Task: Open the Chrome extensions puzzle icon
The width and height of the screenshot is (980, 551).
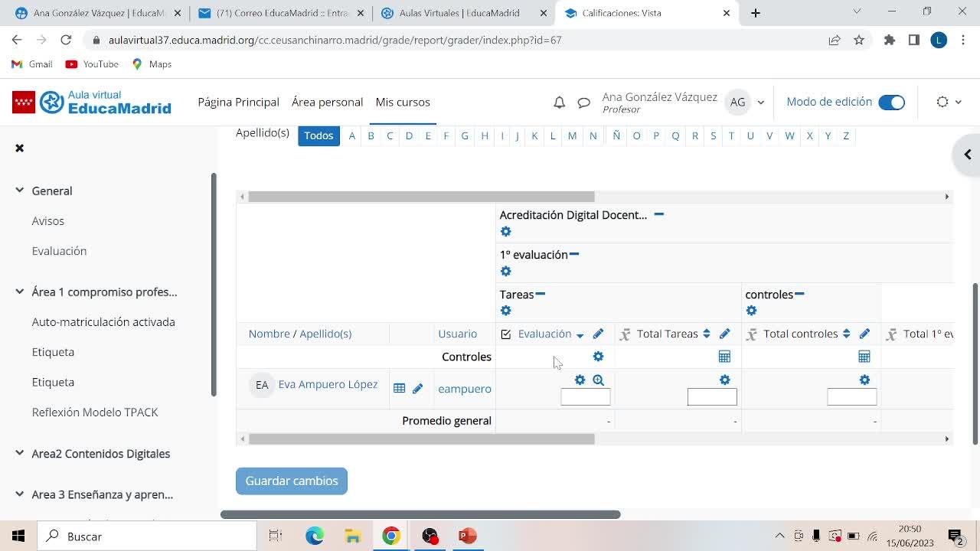Action: (890, 40)
